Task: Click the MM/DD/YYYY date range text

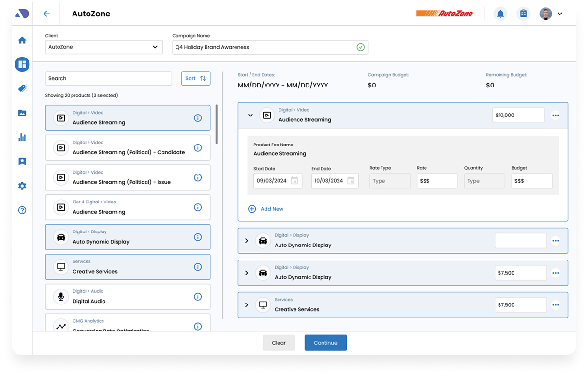Action: coord(283,85)
